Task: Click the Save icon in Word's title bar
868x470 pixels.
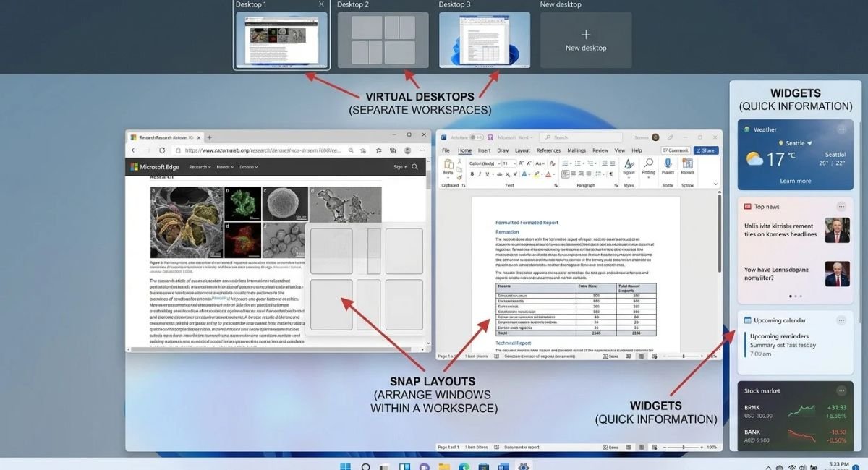Action: [490, 137]
